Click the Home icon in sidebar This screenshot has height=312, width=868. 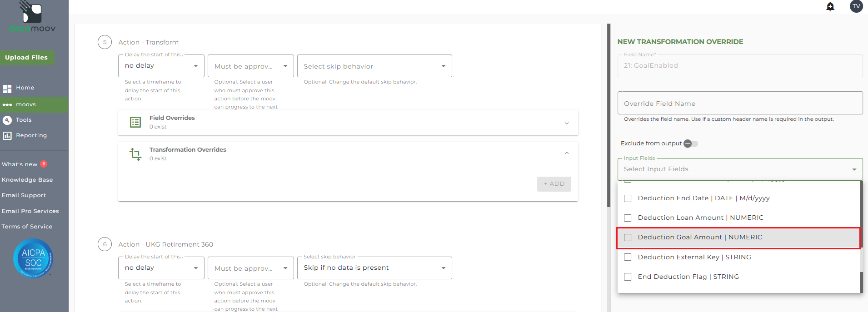pos(7,88)
